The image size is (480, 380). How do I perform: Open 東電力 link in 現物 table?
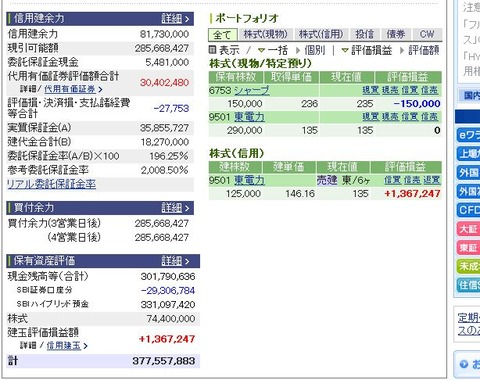point(249,117)
